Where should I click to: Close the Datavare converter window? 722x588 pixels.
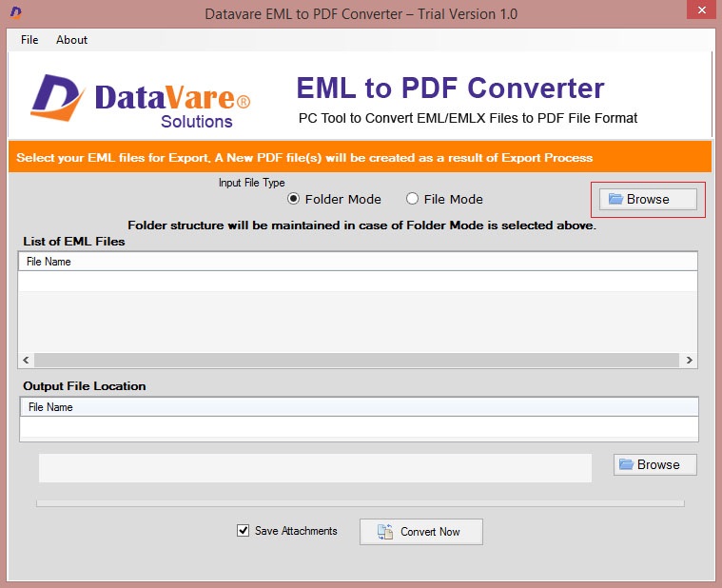click(702, 10)
